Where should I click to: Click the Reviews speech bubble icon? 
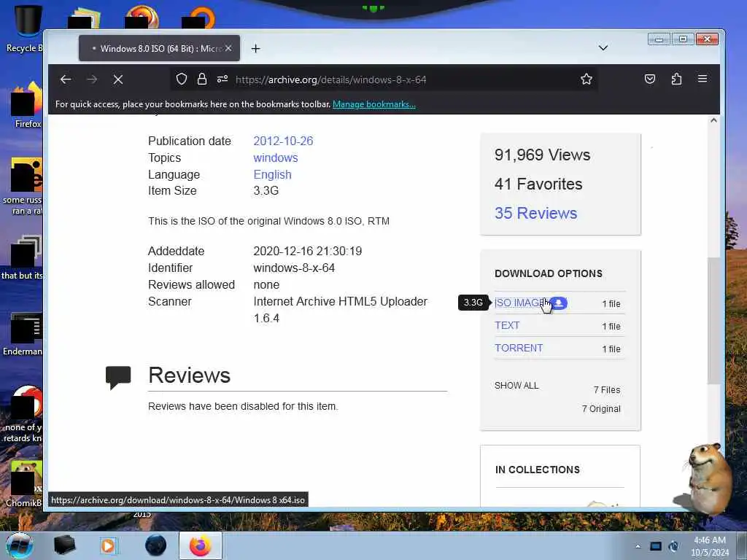(118, 378)
